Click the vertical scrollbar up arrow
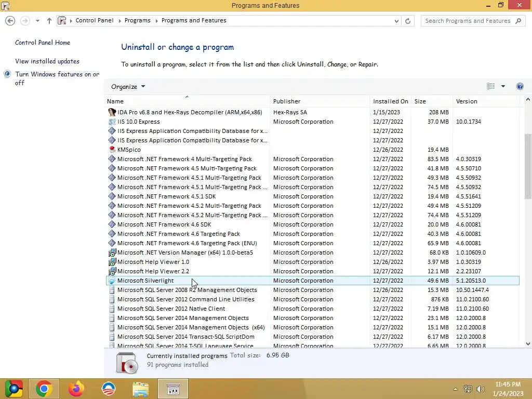The image size is (532, 399). click(x=528, y=99)
